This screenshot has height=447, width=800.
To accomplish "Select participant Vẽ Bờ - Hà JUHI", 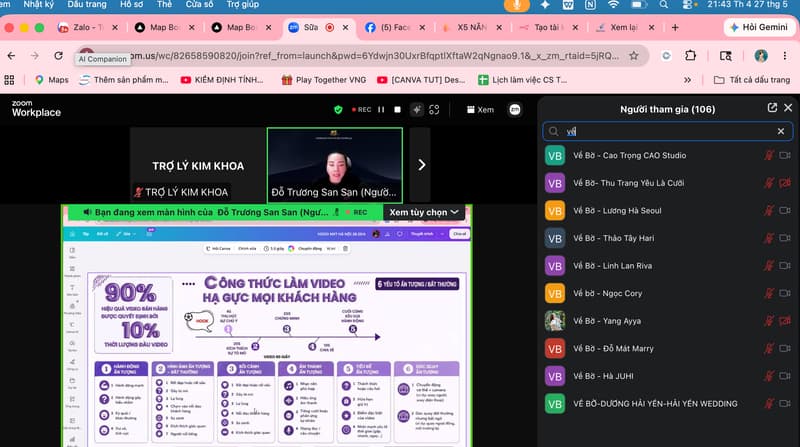I will coord(667,376).
